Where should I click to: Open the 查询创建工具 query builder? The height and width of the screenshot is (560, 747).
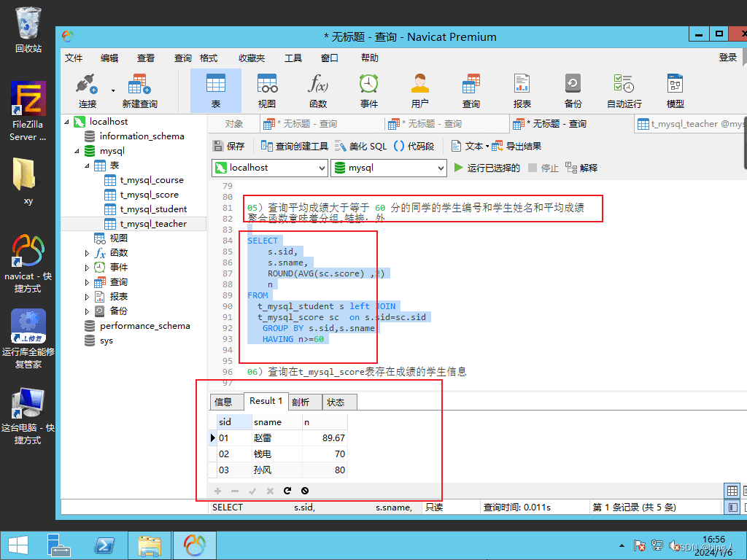295,146
